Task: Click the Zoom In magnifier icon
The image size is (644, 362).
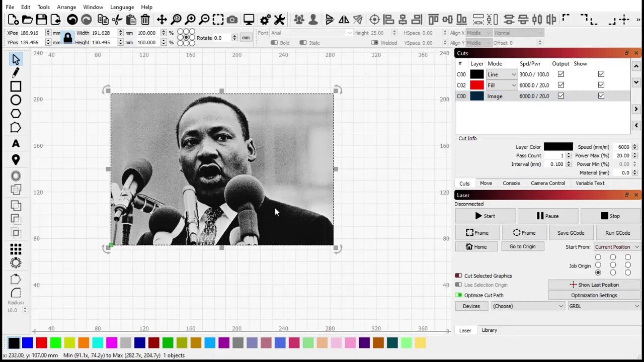Action: tap(190, 20)
